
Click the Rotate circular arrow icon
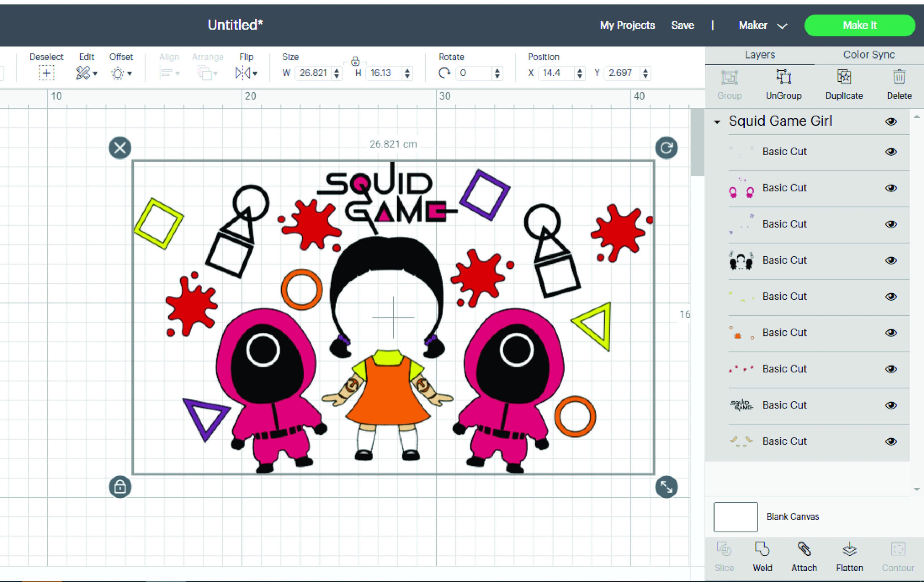tap(444, 73)
